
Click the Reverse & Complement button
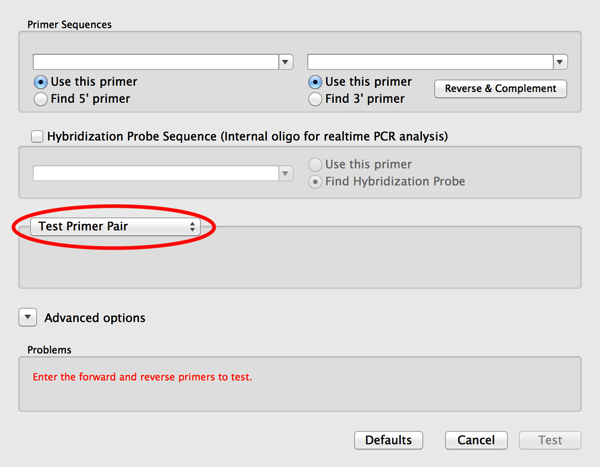[x=500, y=89]
